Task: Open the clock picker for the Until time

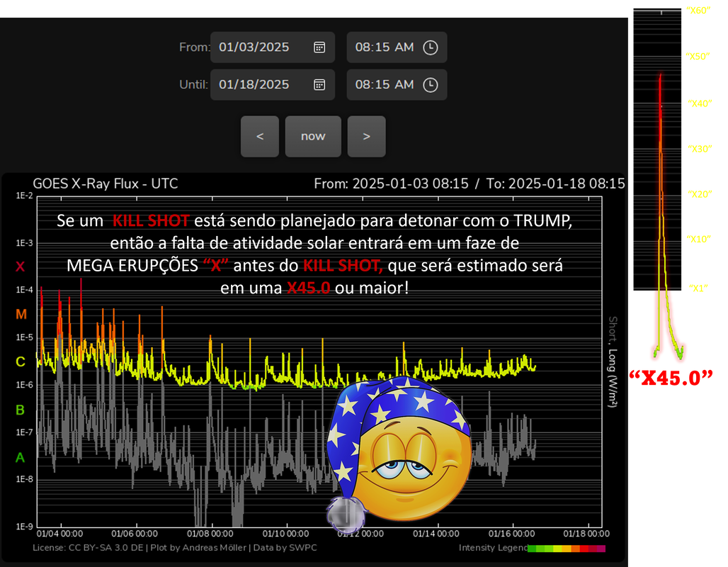Action: tap(431, 84)
